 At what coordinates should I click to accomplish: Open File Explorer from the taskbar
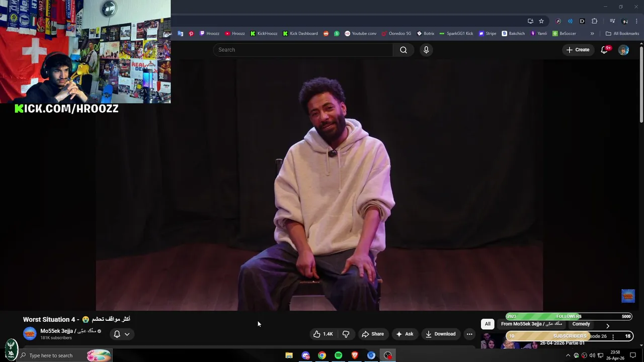pyautogui.click(x=289, y=355)
